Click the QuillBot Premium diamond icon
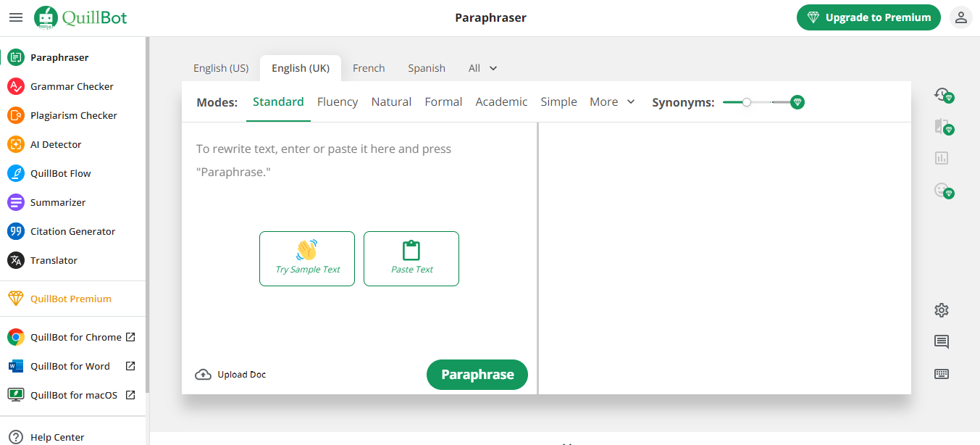 (x=16, y=299)
